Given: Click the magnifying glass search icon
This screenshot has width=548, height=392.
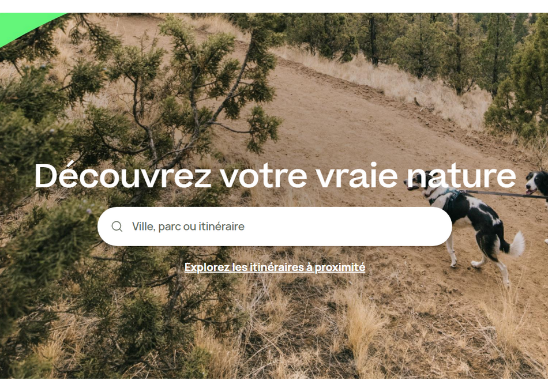Looking at the screenshot, I should pos(117,227).
